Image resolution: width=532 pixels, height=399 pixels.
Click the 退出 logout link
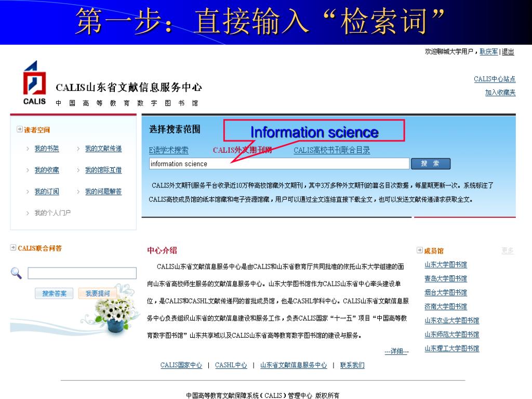(x=508, y=52)
